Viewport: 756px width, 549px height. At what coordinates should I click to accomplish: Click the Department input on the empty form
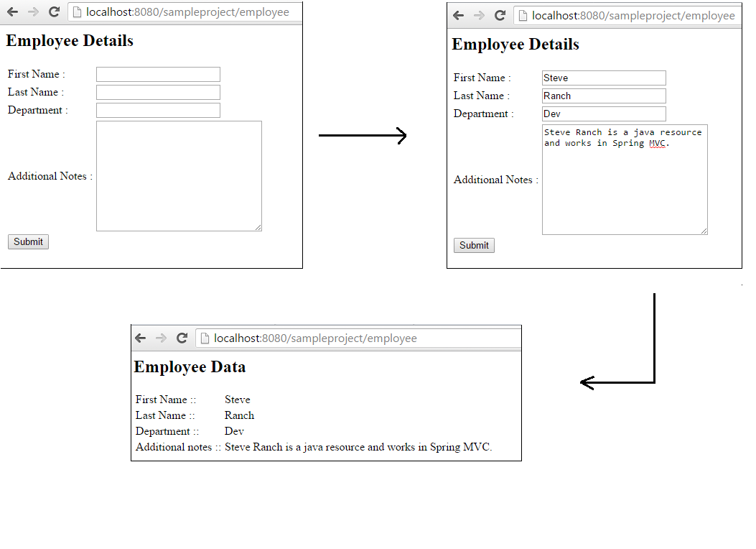click(x=157, y=109)
